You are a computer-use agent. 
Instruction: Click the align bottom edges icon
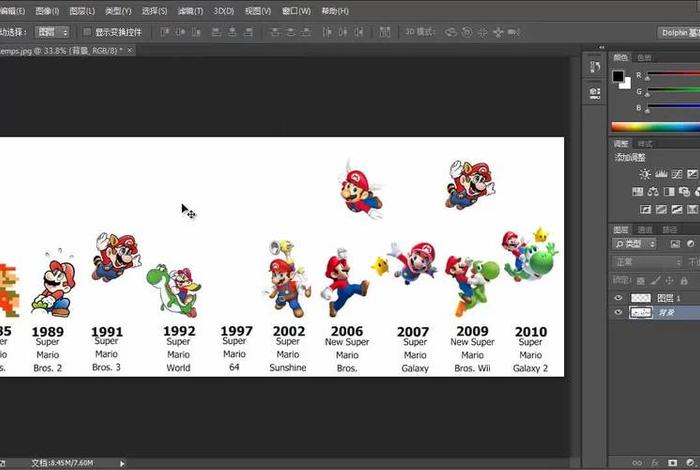click(x=196, y=32)
